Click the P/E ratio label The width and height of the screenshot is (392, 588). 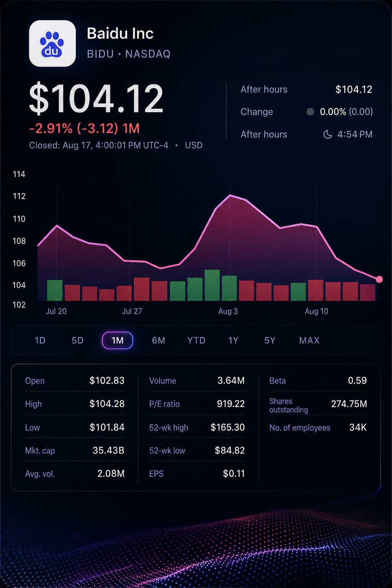(x=164, y=404)
